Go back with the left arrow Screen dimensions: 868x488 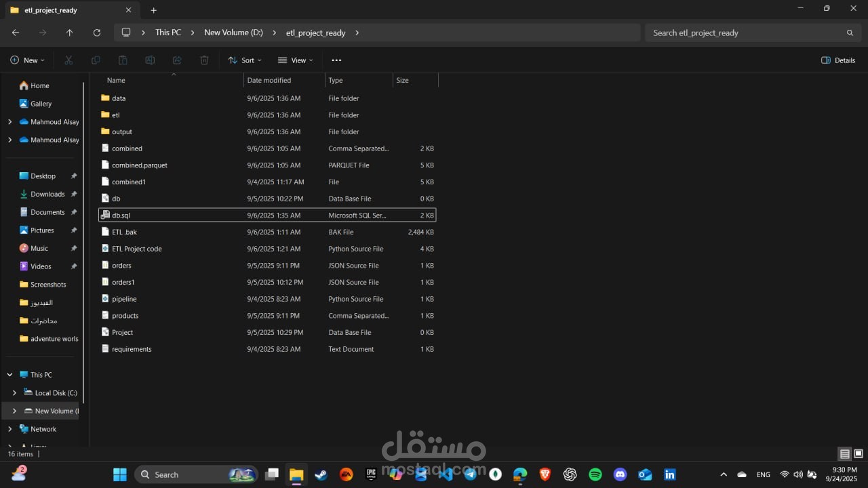(16, 33)
